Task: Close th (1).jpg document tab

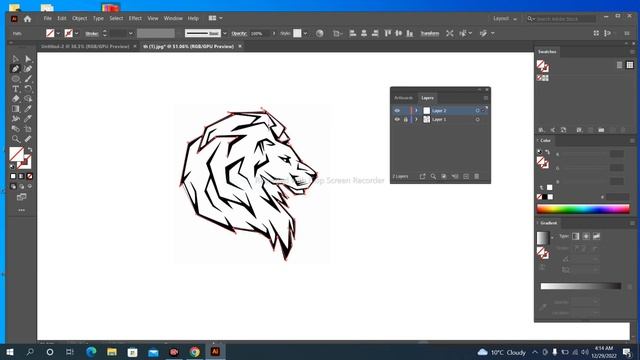Action: point(240,47)
